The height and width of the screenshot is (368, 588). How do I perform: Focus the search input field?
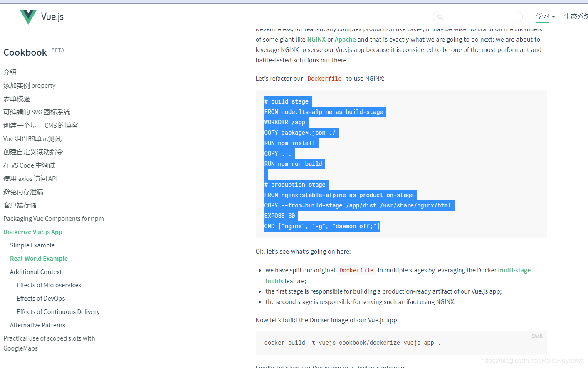478,17
